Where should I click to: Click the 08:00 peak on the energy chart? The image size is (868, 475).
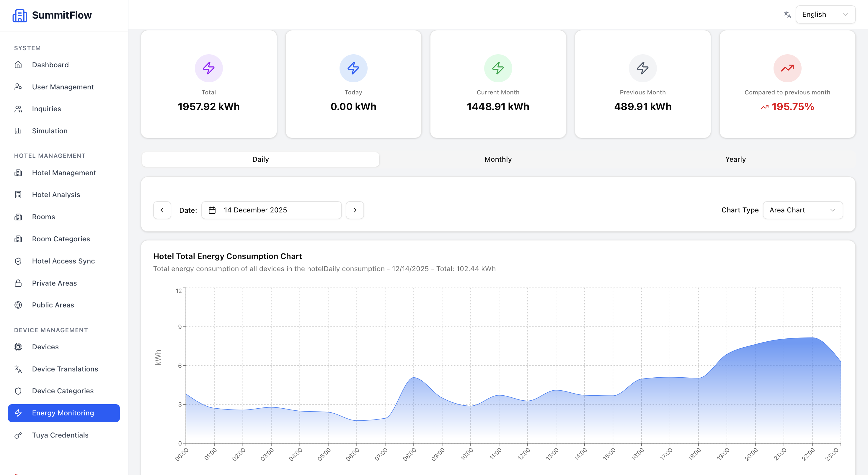tap(414, 378)
